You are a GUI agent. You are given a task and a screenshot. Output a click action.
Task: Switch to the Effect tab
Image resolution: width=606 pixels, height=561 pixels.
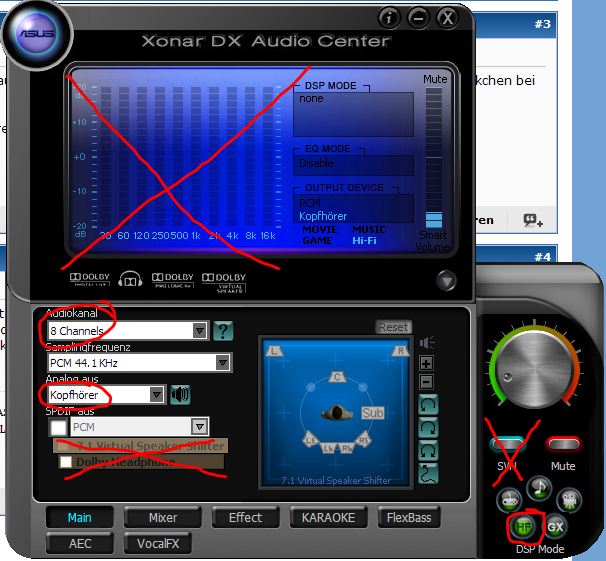tap(245, 517)
